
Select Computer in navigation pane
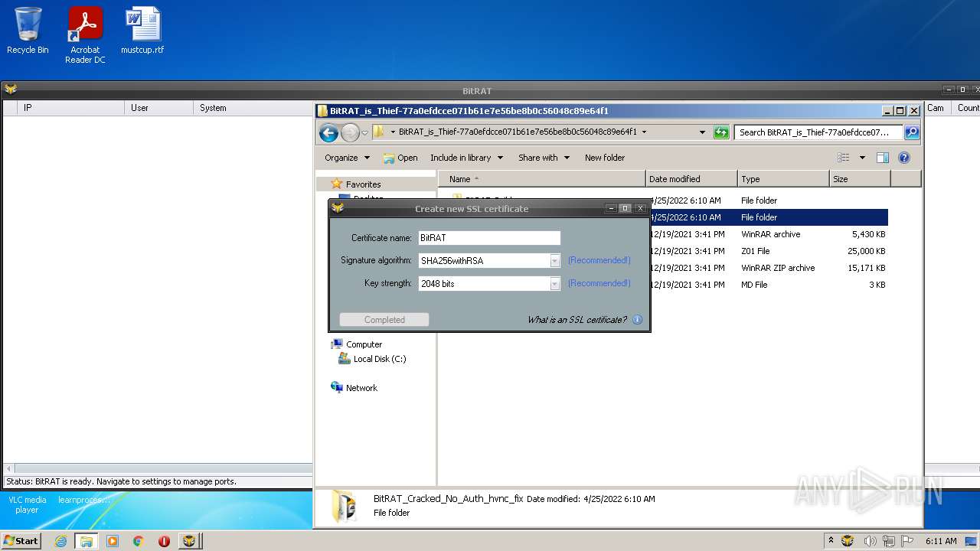click(x=357, y=344)
